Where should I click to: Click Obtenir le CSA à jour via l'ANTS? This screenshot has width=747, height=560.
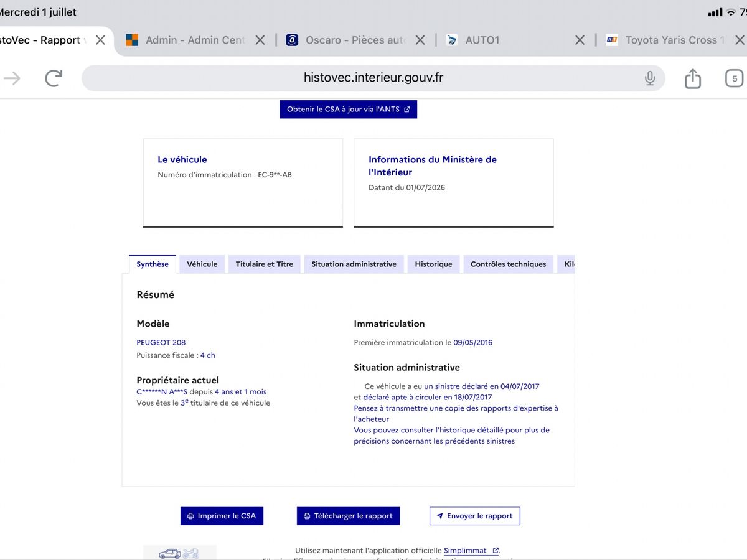click(348, 109)
